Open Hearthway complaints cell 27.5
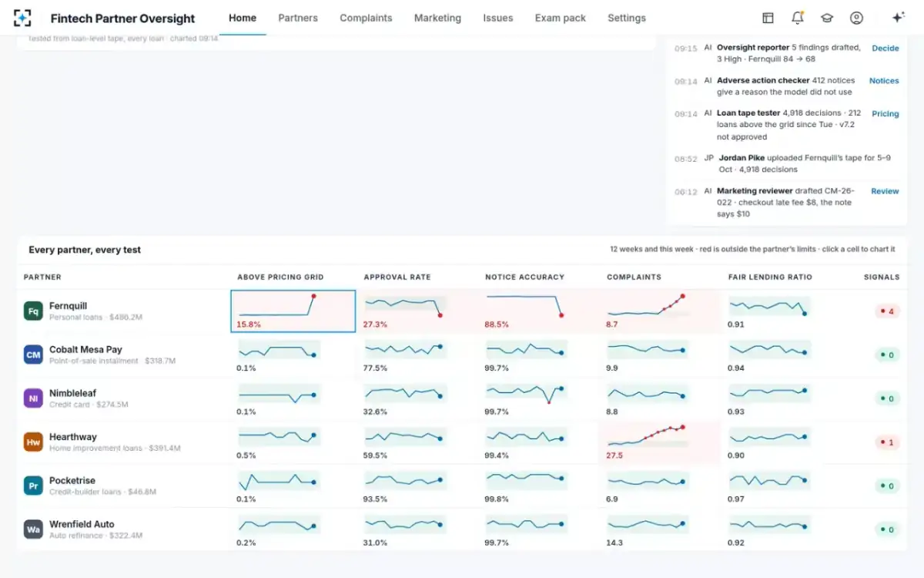The width and height of the screenshot is (924, 578). tap(661, 442)
